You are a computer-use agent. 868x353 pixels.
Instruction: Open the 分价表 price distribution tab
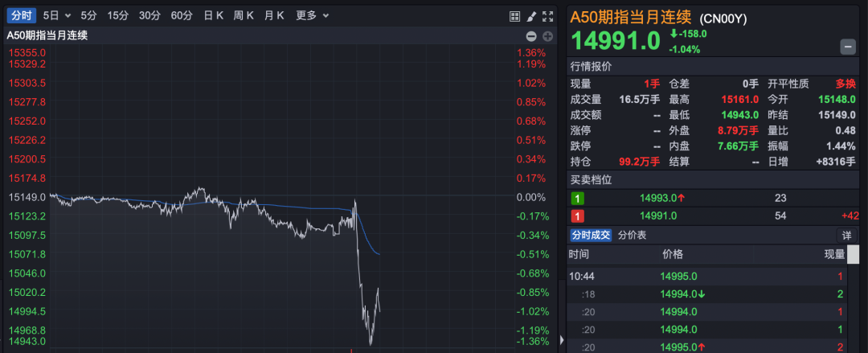[632, 235]
